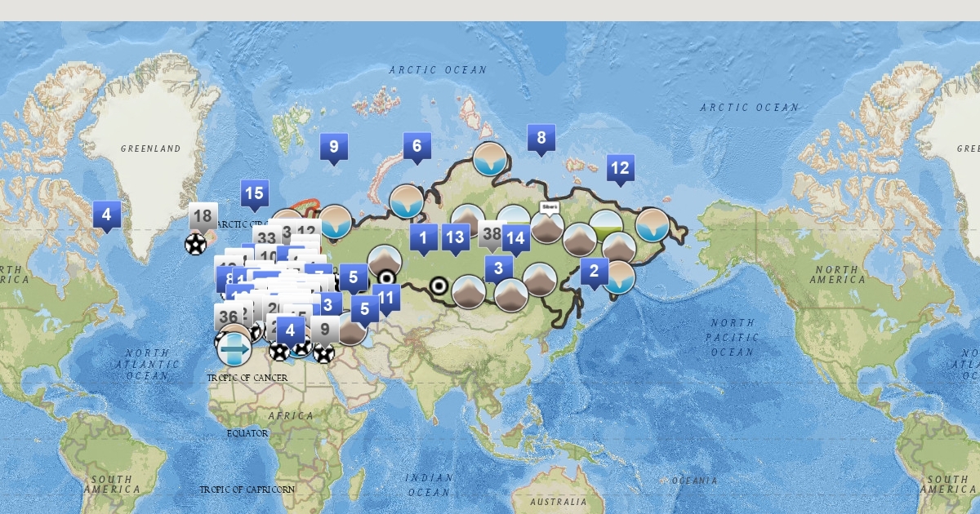Screen dimensions: 980x514
Task: Click the blue 12 cluster marker
Action: (x=620, y=168)
